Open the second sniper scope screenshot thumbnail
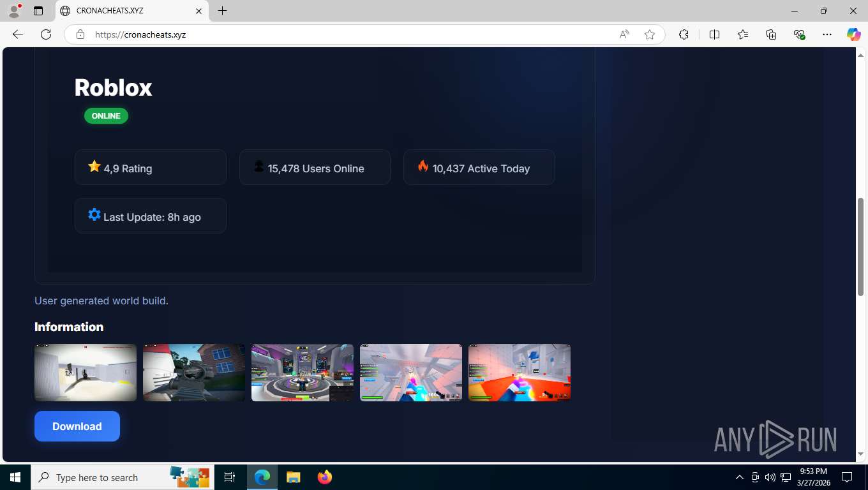Screen dimensions: 868x490 pyautogui.click(x=194, y=373)
